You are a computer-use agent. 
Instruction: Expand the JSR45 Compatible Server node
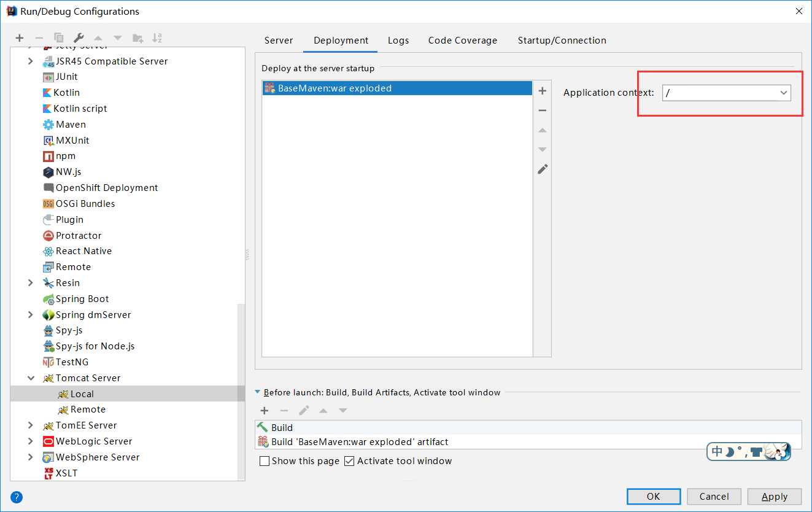(x=31, y=61)
